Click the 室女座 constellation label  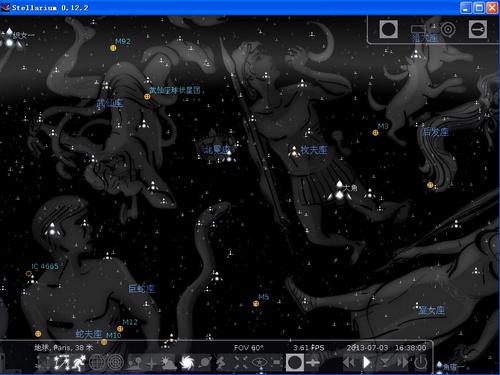pyautogui.click(x=431, y=310)
